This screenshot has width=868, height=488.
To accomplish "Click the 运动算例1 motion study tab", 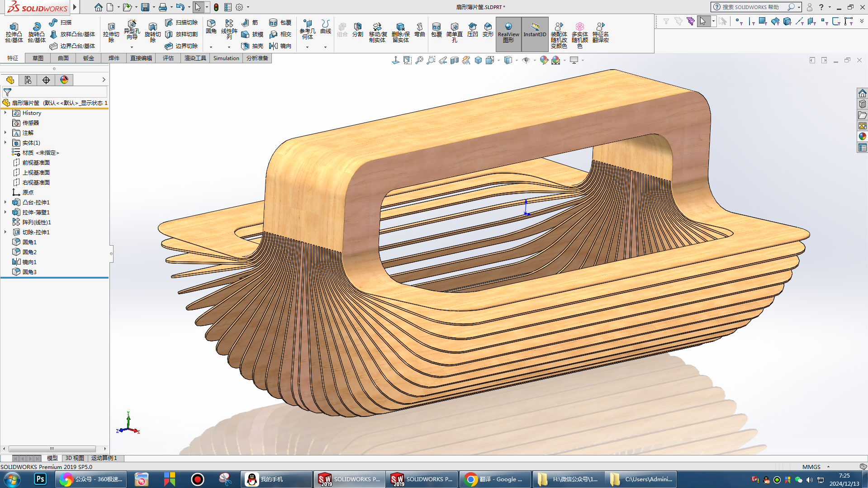I will (104, 458).
